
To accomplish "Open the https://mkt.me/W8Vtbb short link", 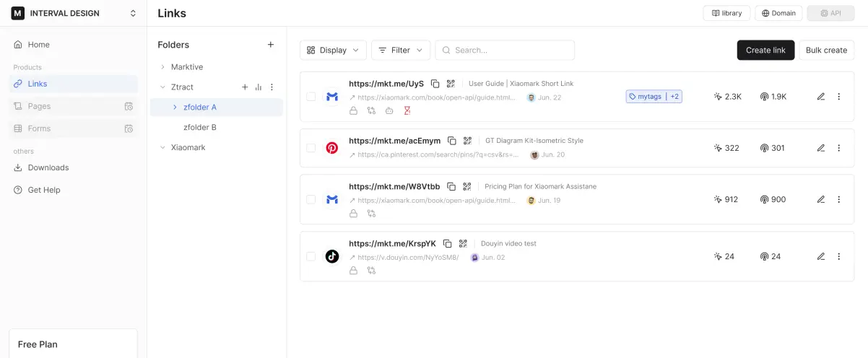I will pyautogui.click(x=394, y=186).
